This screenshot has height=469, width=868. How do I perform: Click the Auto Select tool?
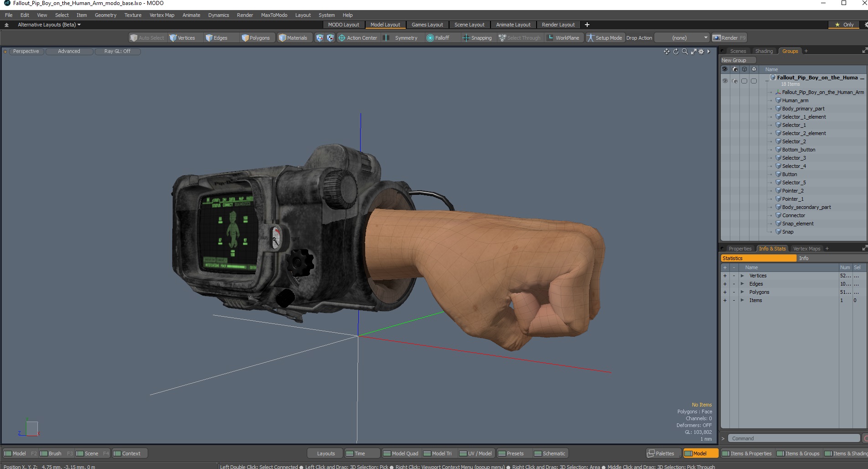coord(147,38)
